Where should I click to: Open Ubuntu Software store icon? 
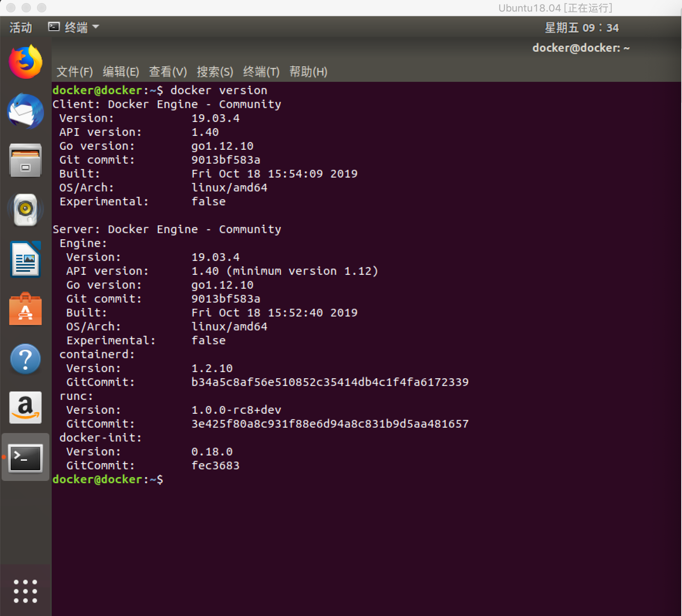tap(25, 309)
